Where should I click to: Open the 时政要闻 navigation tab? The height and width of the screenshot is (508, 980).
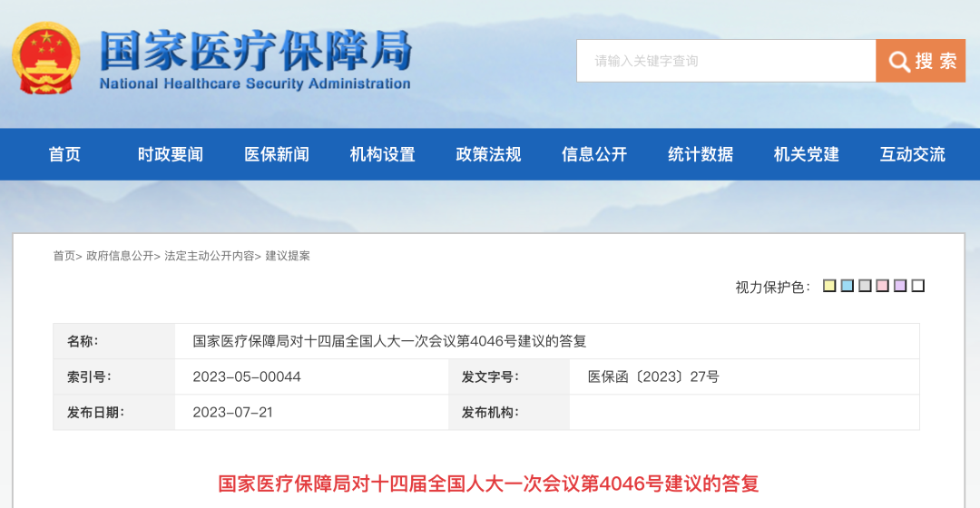click(170, 154)
